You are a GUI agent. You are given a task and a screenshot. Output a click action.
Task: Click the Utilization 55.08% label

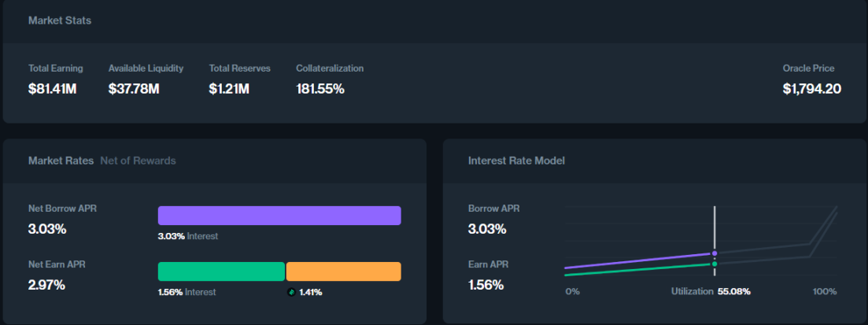[x=711, y=291]
